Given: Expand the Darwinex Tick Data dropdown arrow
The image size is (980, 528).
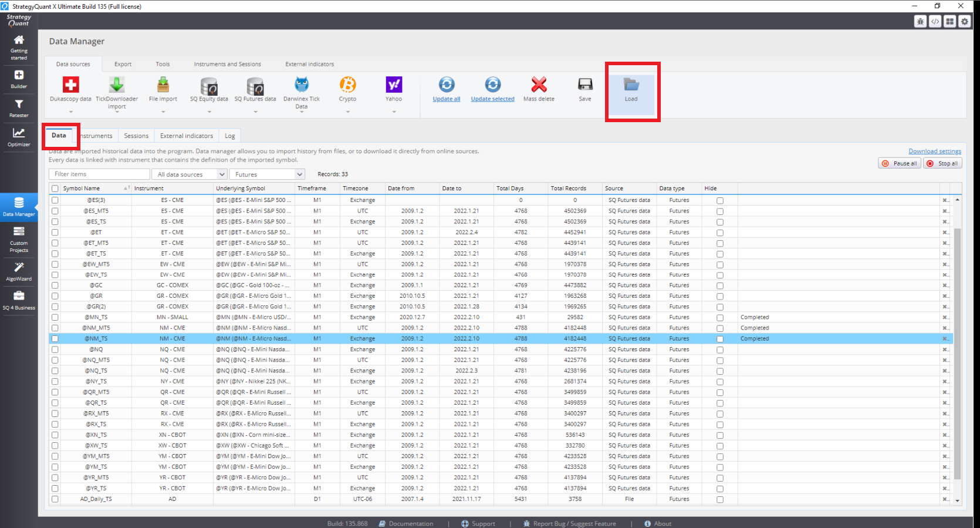Looking at the screenshot, I should [302, 112].
